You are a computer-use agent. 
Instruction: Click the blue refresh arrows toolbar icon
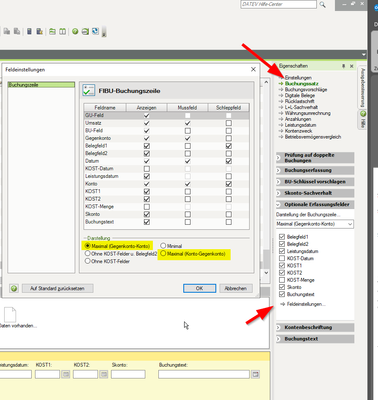click(95, 31)
